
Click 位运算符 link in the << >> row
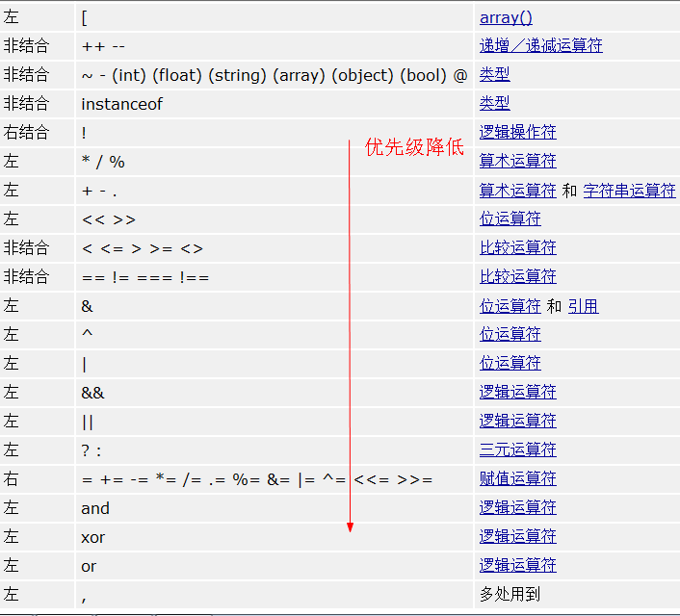(x=510, y=218)
